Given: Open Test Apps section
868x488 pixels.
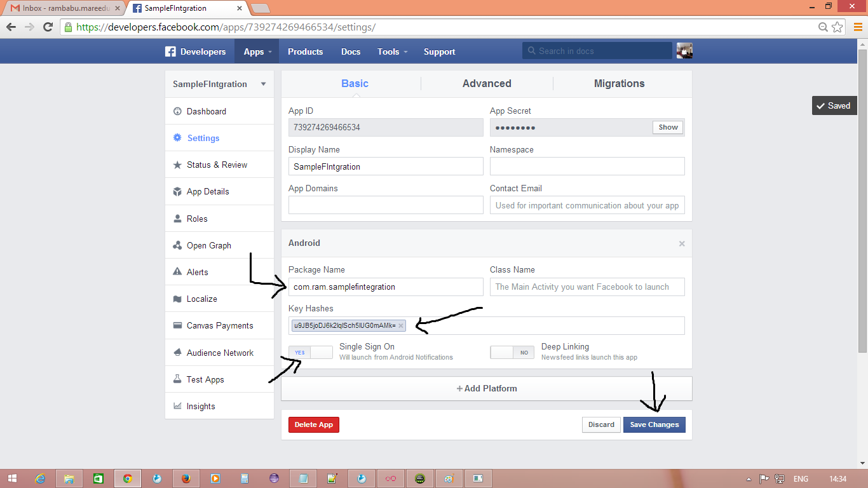Looking at the screenshot, I should coord(219,379).
